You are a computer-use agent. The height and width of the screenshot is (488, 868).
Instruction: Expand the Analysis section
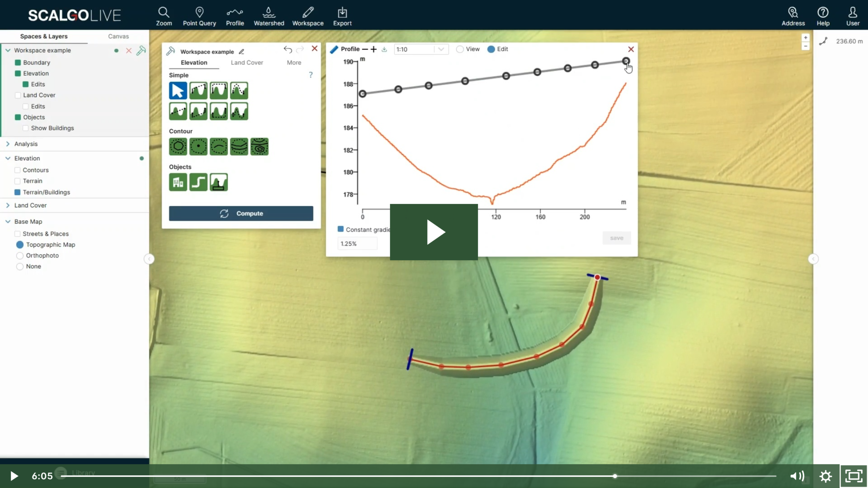[8, 144]
